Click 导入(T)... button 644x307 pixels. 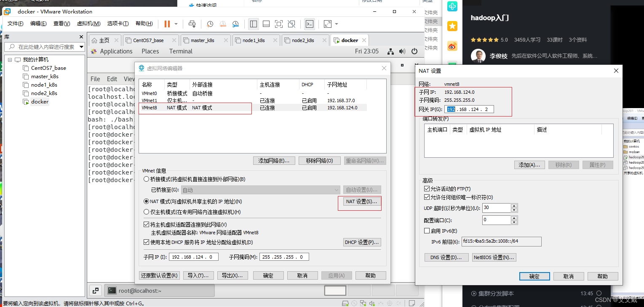(198, 275)
